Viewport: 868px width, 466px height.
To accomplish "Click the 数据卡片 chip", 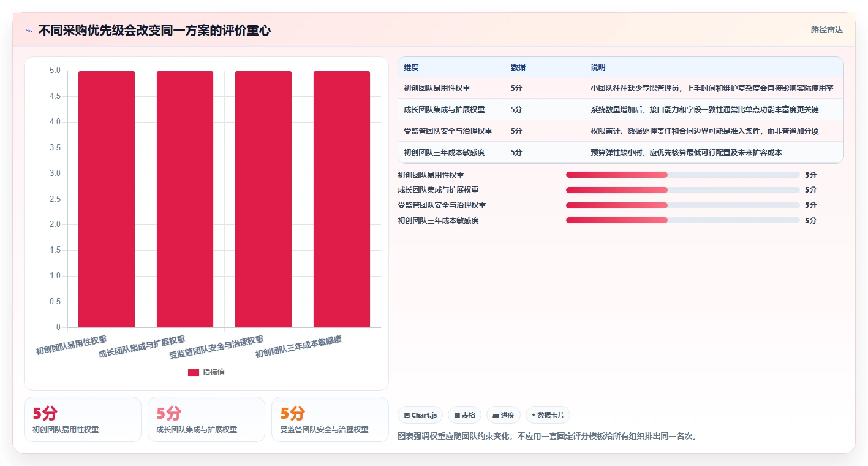I will [548, 415].
